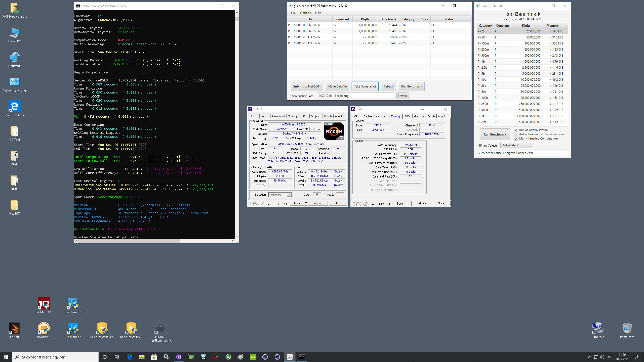
Task: Open the Help menu in HWBOT Submitter
Action: 318,13
